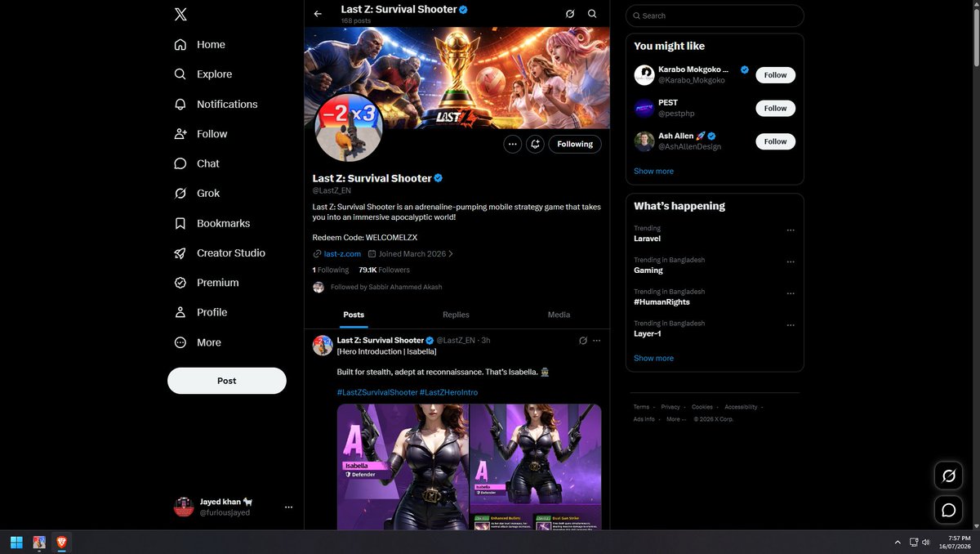Open the profile three-dot options menu
This screenshot has width=980, height=554.
tap(513, 144)
